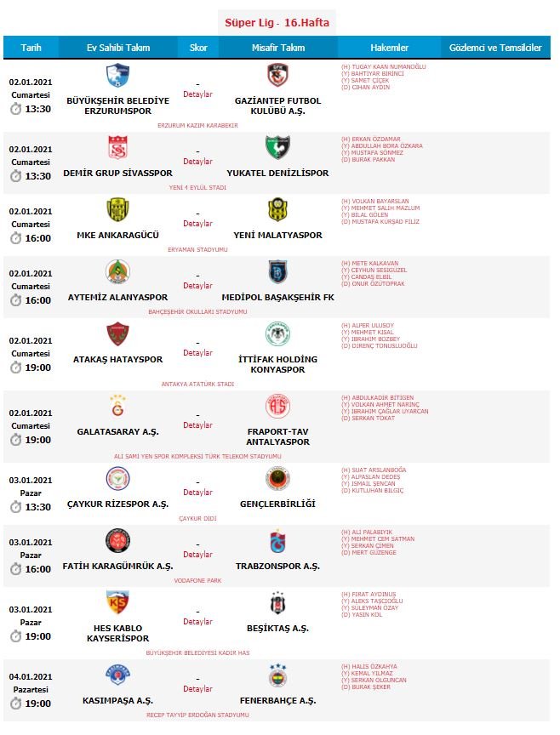Click the MKE Ankaragücü club crest
The height and width of the screenshot is (735, 560).
pyautogui.click(x=117, y=209)
